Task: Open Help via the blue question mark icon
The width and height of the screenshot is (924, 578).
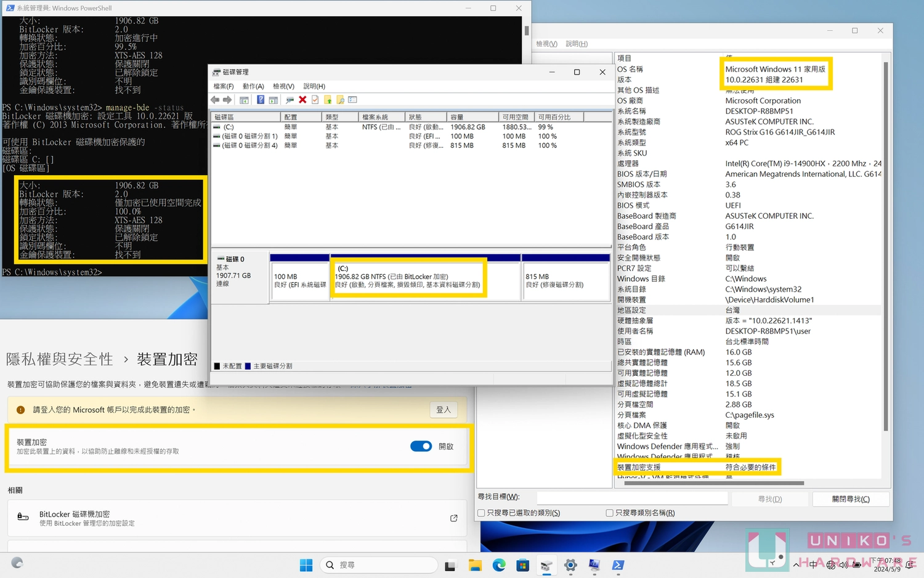Action: tap(261, 100)
